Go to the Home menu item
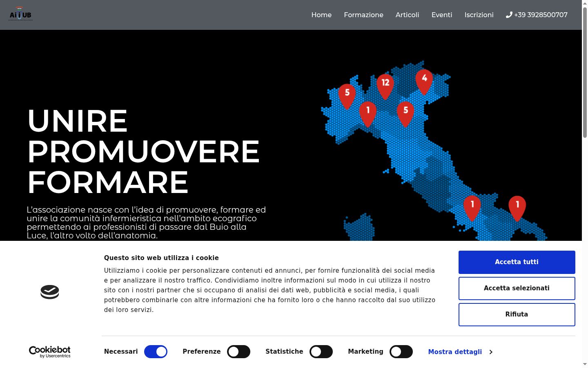The height and width of the screenshot is (368, 588). [321, 15]
